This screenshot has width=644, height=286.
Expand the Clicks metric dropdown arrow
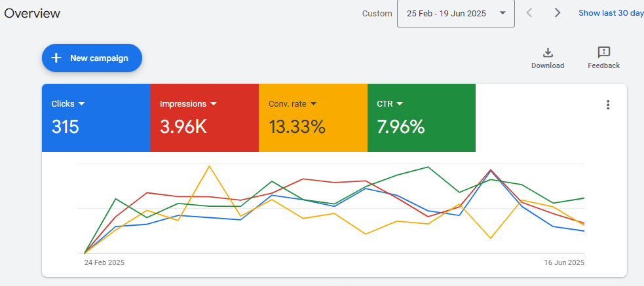(82, 103)
